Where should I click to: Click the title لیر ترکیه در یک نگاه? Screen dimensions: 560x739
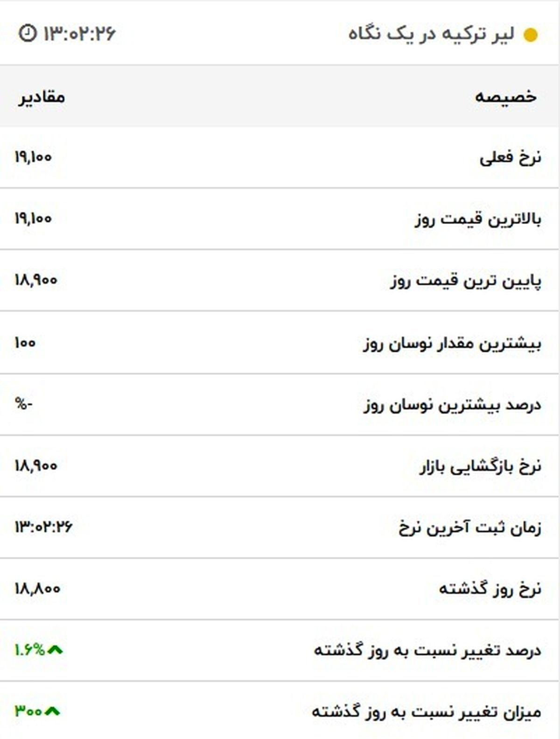click(431, 34)
